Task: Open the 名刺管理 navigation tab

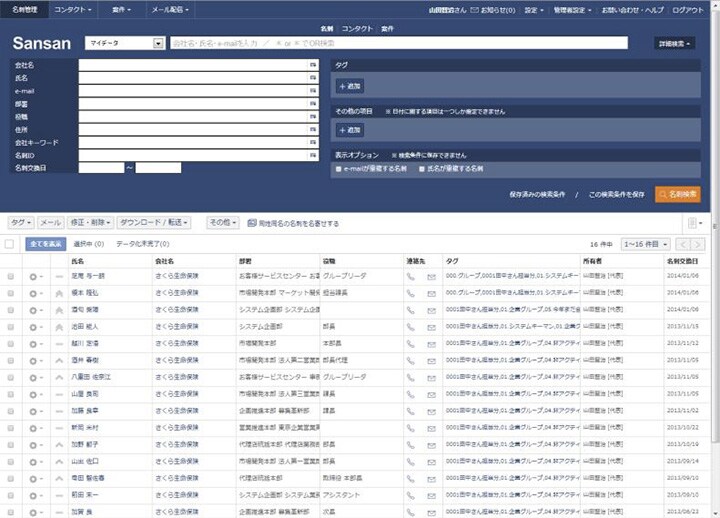Action: [x=24, y=9]
